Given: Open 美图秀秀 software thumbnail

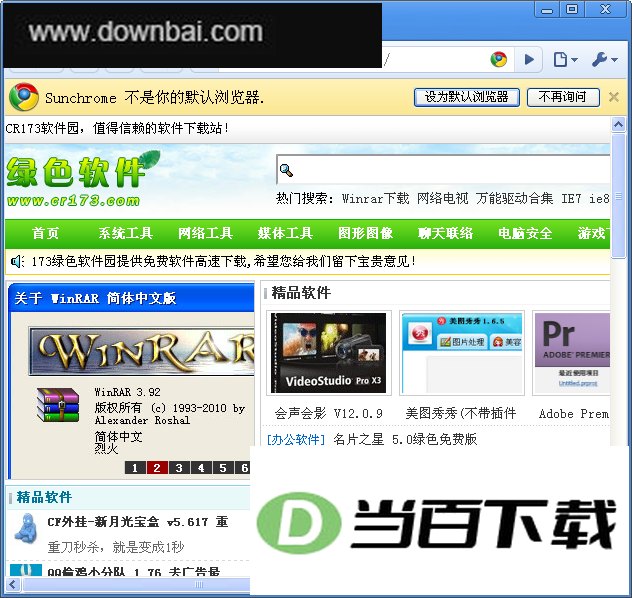Looking at the screenshot, I should click(x=462, y=353).
